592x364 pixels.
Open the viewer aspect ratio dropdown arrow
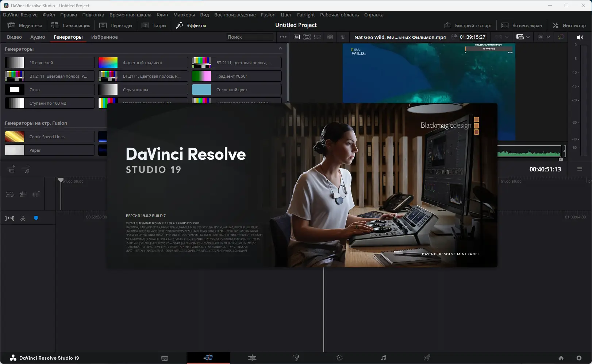(x=506, y=37)
